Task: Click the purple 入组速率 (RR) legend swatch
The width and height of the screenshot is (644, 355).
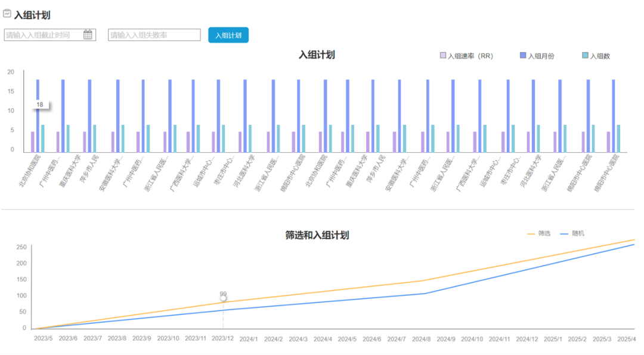Action: tap(443, 55)
